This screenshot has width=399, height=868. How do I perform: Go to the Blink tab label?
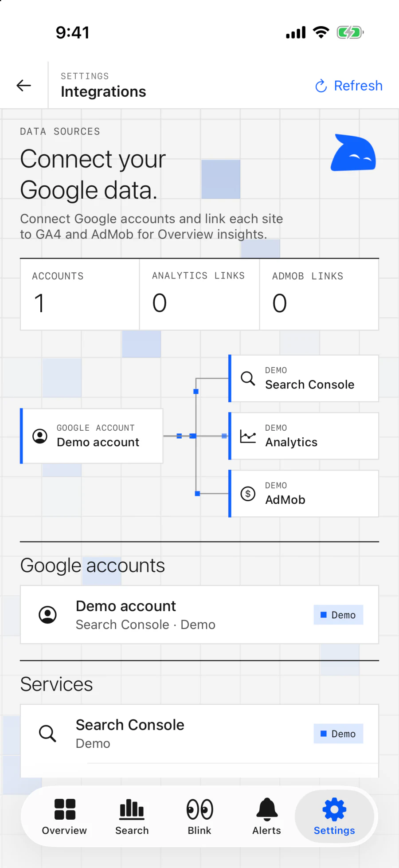click(199, 830)
